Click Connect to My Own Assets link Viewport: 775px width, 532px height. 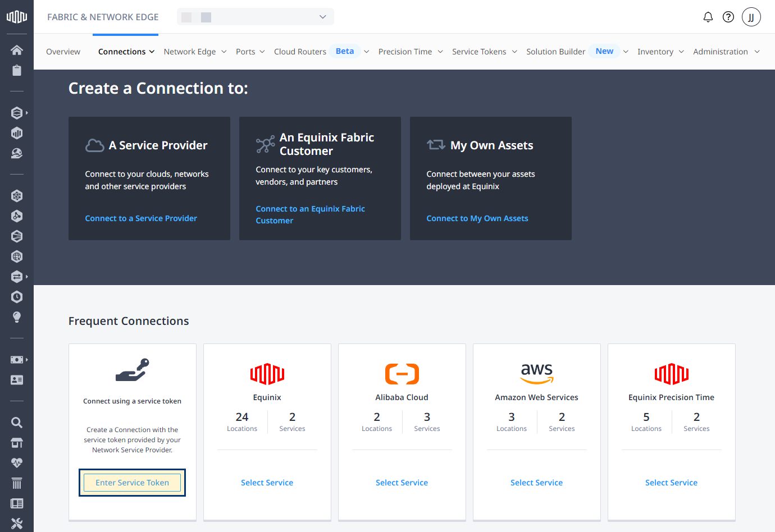point(477,218)
